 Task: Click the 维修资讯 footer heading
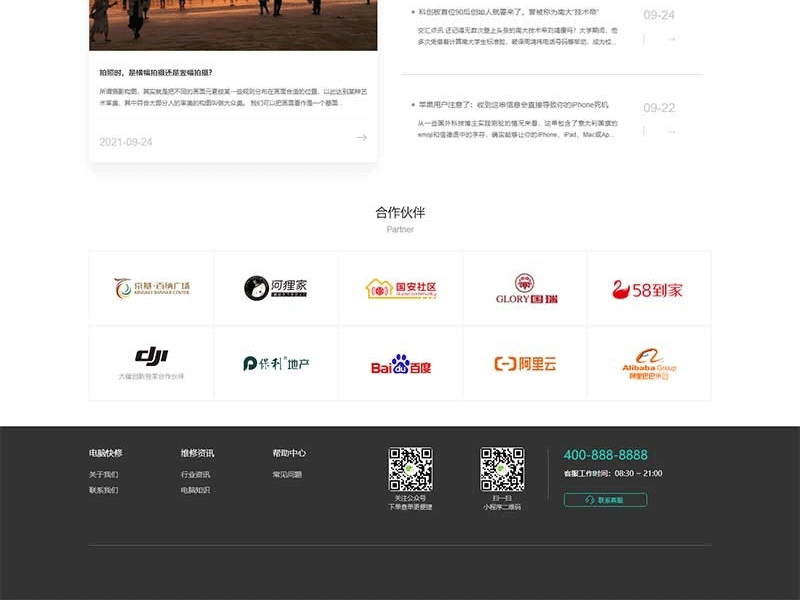(197, 453)
